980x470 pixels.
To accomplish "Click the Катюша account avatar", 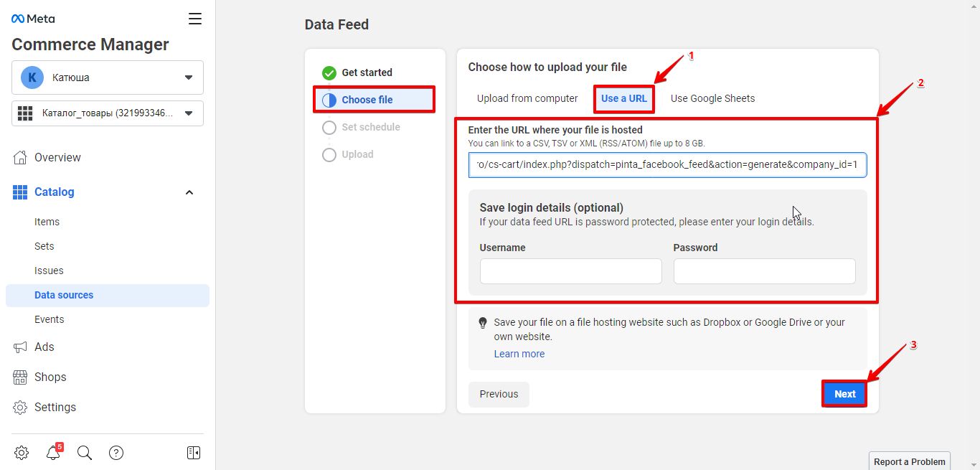I will click(x=32, y=77).
